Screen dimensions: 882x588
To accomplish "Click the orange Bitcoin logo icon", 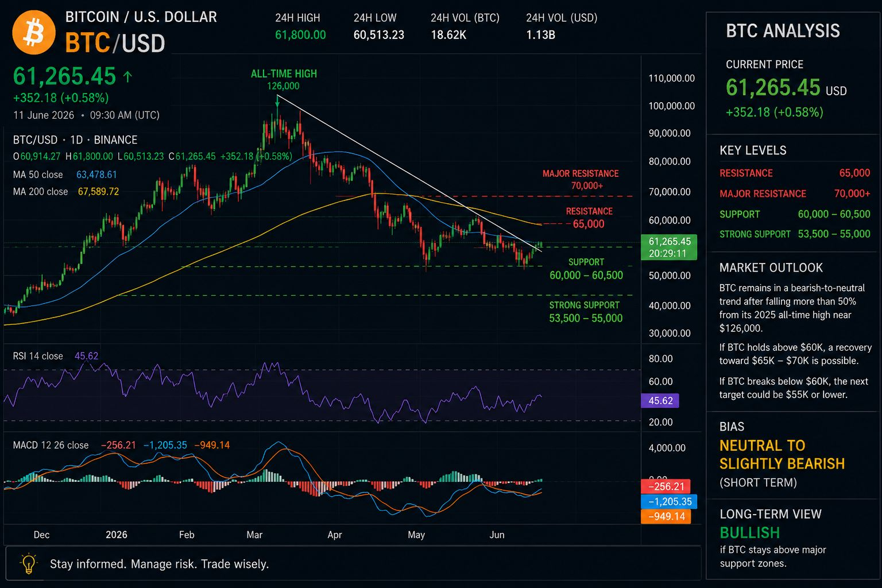I will coord(33,32).
